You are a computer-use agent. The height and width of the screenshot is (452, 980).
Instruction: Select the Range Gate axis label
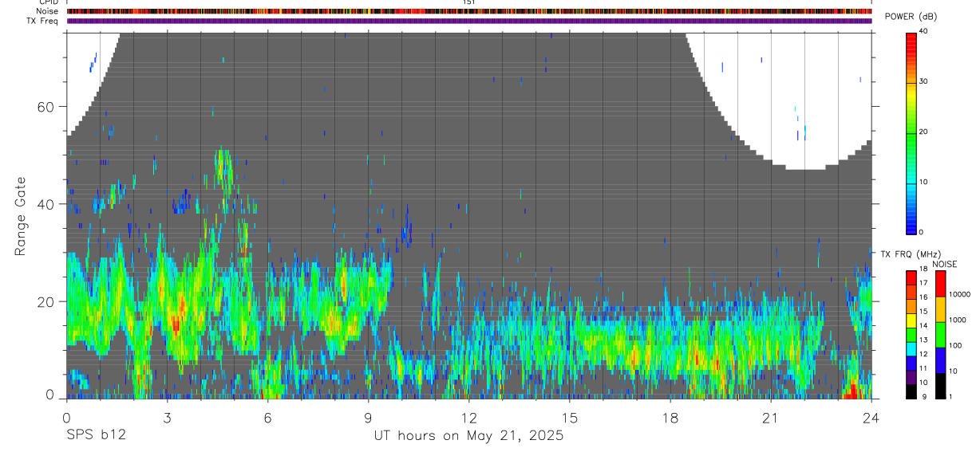(21, 217)
